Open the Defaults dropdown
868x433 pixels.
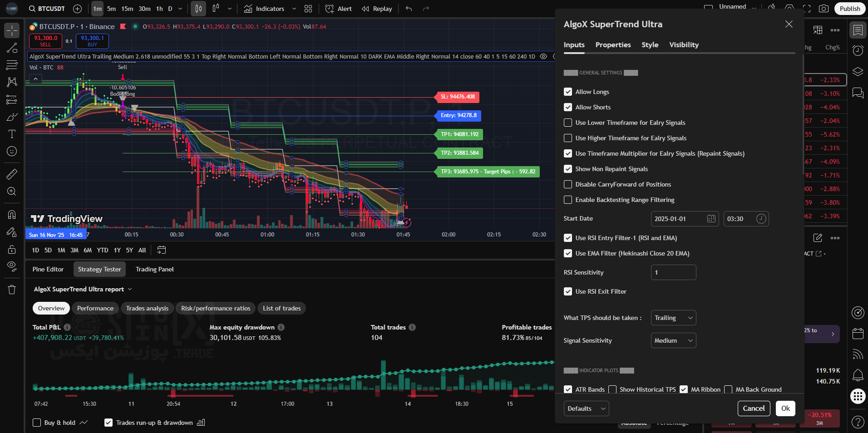coord(586,408)
